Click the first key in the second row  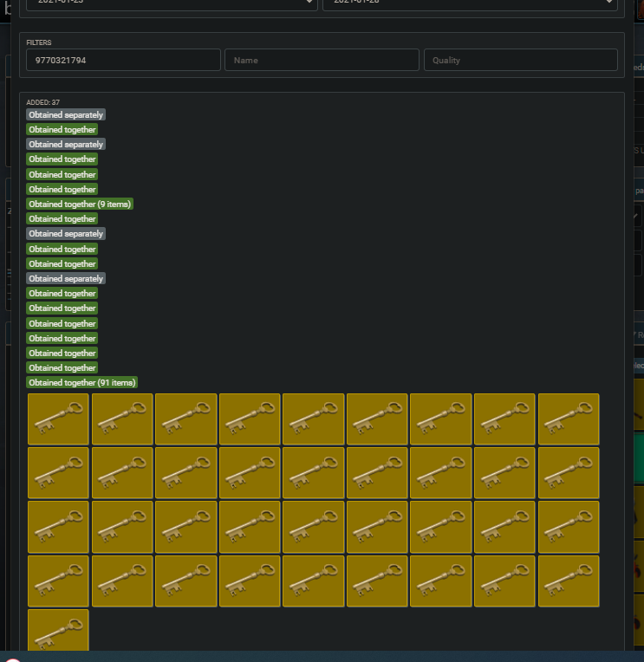tap(58, 473)
